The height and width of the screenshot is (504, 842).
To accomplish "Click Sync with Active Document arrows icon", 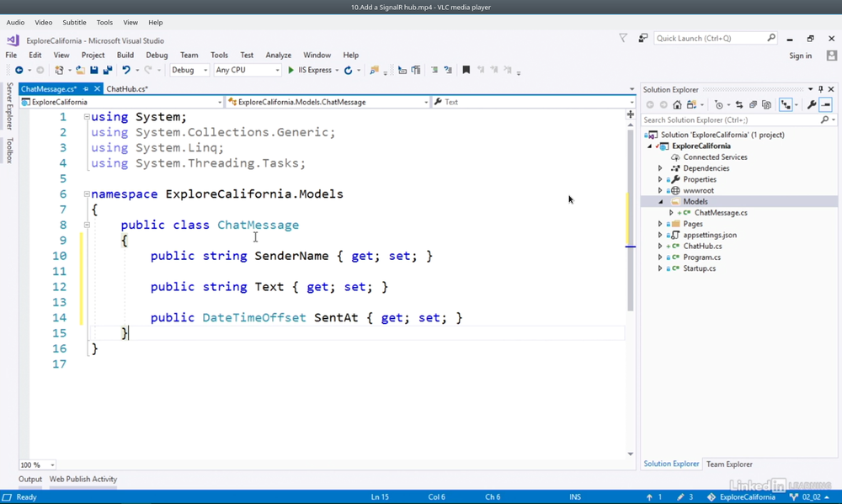I will (x=739, y=104).
